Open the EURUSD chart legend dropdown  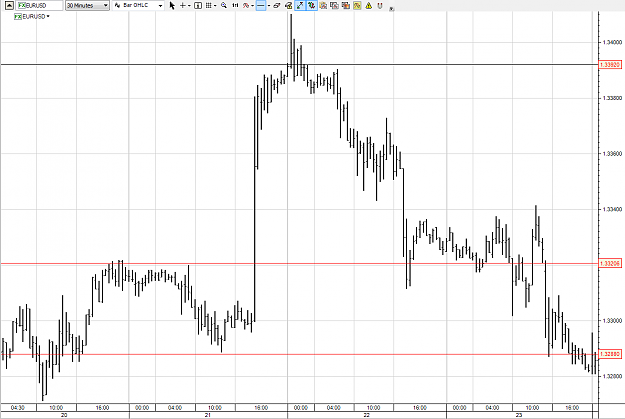pyautogui.click(x=48, y=16)
